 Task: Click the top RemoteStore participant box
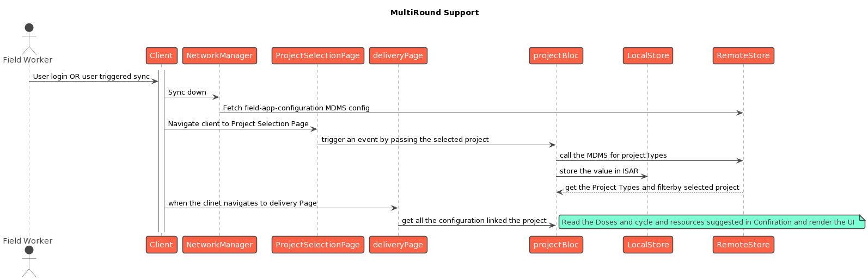743,55
